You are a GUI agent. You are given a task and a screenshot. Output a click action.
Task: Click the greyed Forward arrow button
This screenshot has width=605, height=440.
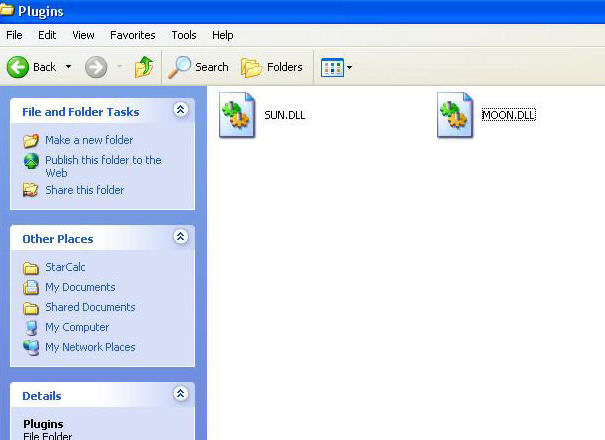[96, 67]
